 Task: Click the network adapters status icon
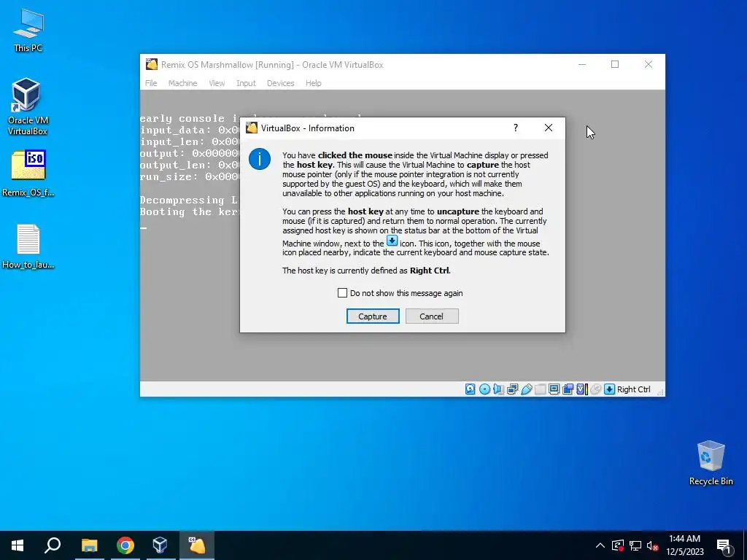513,389
